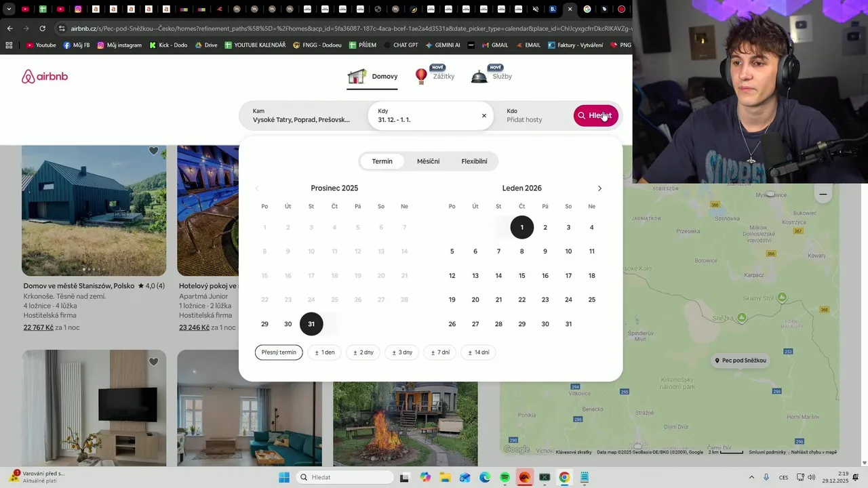
Task: Edit the Kam destination field
Action: point(303,115)
